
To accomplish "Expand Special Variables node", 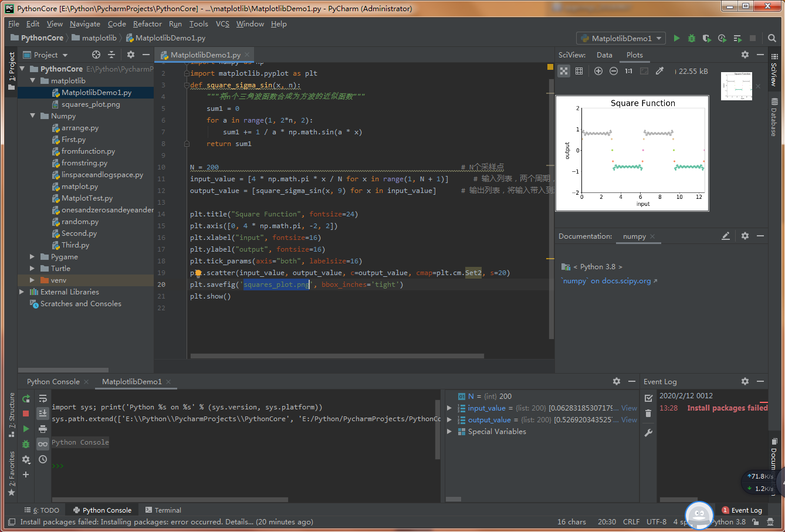I will click(450, 432).
